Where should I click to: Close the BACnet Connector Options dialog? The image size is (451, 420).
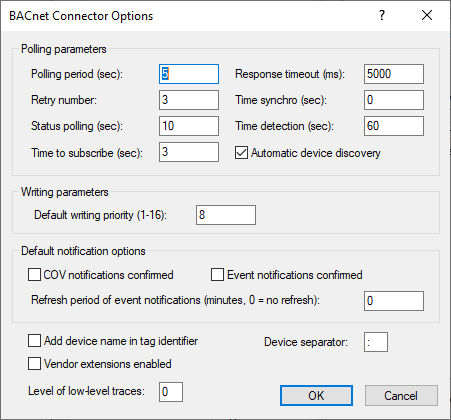427,15
